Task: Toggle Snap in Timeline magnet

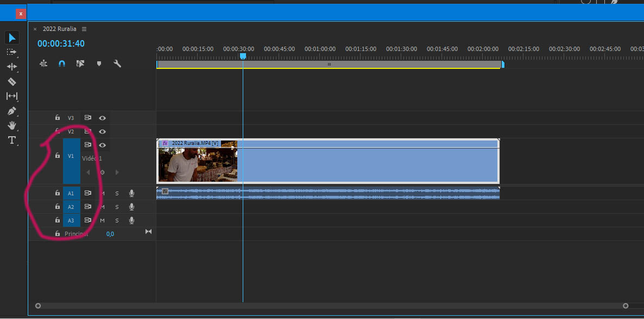Action: point(62,63)
